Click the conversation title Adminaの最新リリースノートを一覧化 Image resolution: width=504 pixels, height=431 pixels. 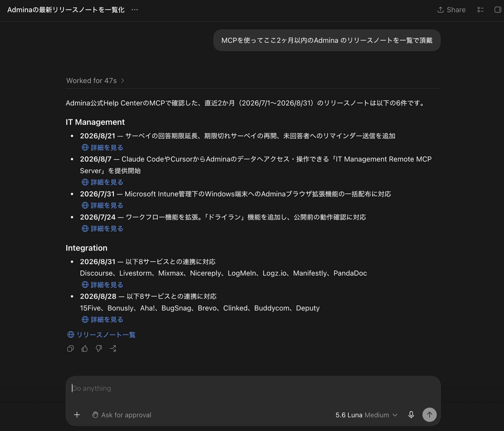[x=66, y=10]
